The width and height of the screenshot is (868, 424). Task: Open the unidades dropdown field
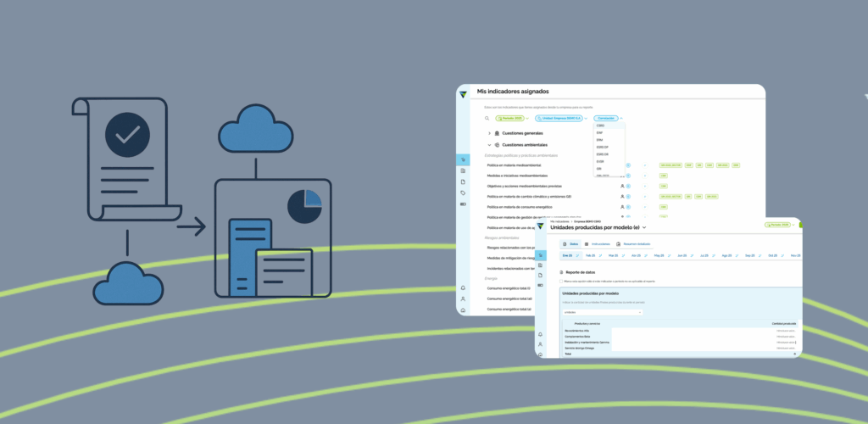(602, 312)
